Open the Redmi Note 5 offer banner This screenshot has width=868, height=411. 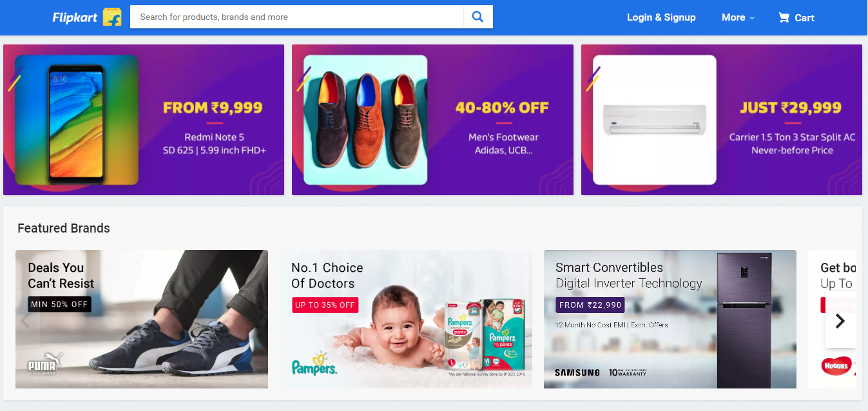click(144, 120)
